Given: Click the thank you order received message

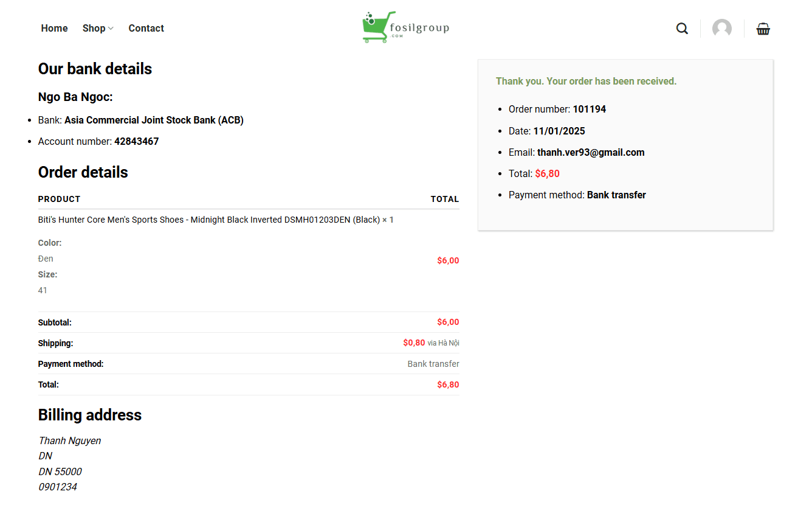Looking at the screenshot, I should [586, 82].
